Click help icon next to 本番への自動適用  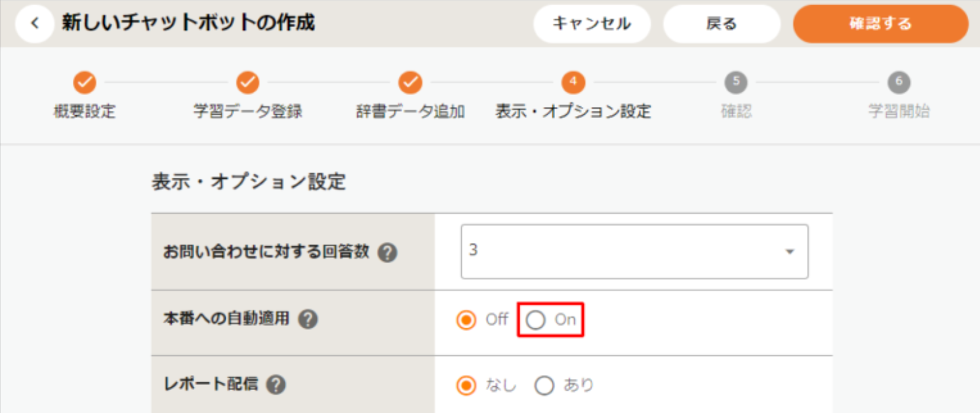pyautogui.click(x=308, y=320)
